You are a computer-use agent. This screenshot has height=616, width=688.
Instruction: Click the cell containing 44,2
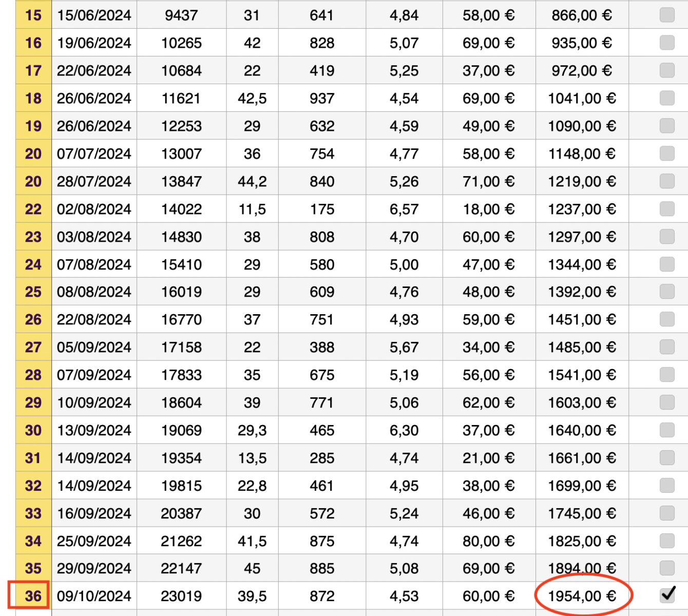(x=252, y=181)
